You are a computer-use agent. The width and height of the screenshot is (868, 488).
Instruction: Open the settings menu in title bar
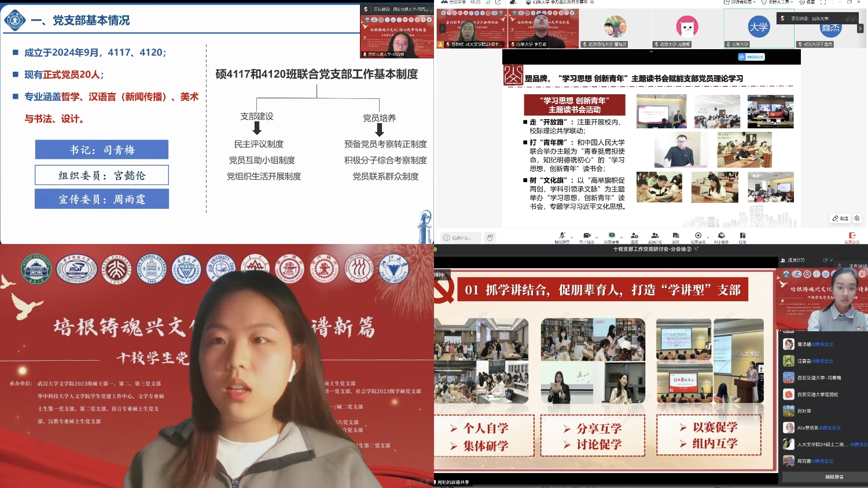coord(807,2)
